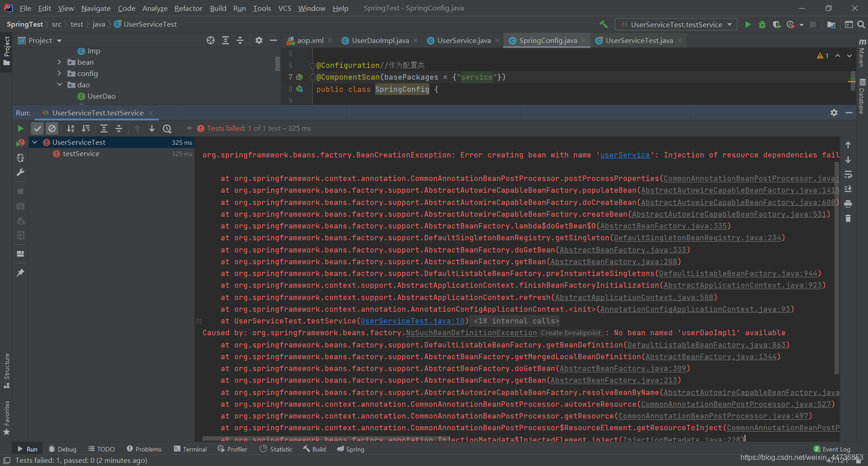Image resolution: width=868 pixels, height=466 pixels.
Task: Run UserServiceTest.testService with green play button
Action: [748, 24]
